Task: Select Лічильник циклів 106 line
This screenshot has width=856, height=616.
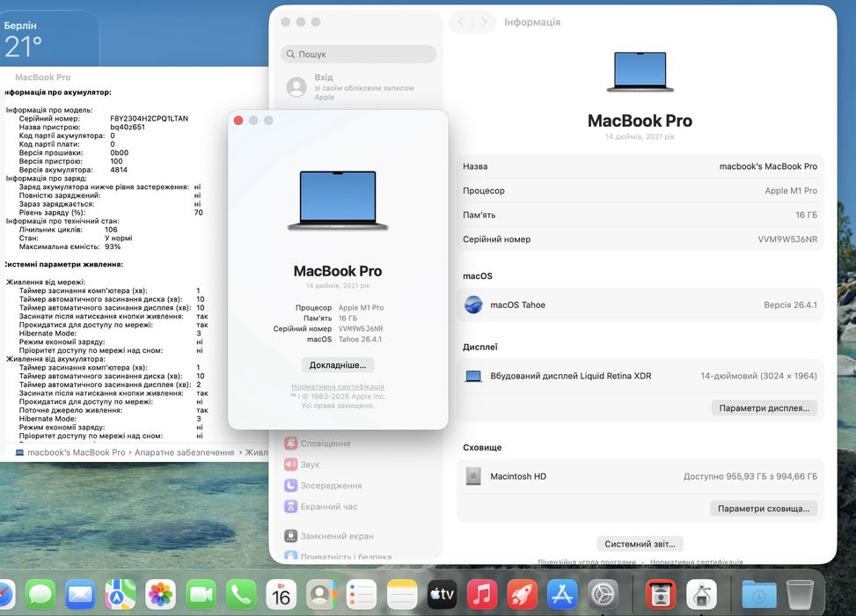Action: (x=69, y=230)
